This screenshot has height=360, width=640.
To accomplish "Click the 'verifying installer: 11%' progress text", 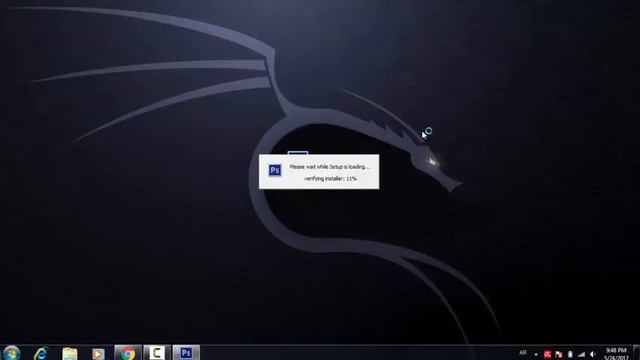I will [330, 179].
